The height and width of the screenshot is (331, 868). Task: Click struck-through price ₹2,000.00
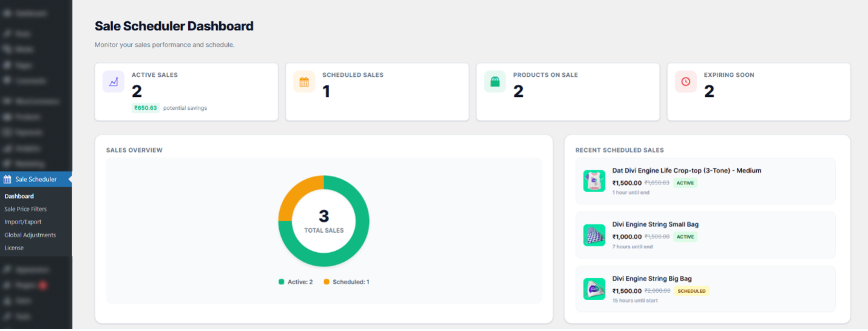click(x=657, y=291)
